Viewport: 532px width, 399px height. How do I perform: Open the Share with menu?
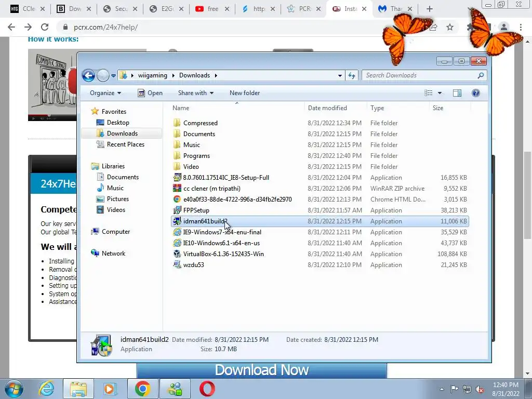tap(196, 93)
